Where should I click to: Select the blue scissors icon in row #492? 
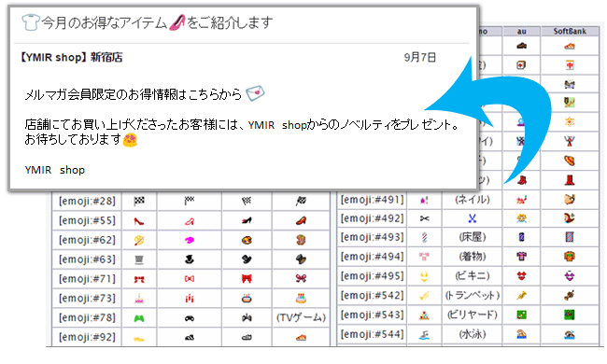click(472, 218)
